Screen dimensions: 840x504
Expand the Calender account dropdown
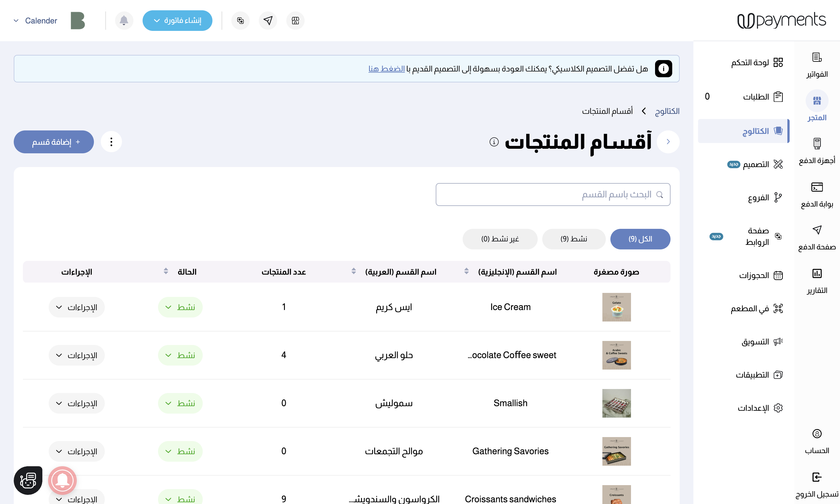click(35, 20)
